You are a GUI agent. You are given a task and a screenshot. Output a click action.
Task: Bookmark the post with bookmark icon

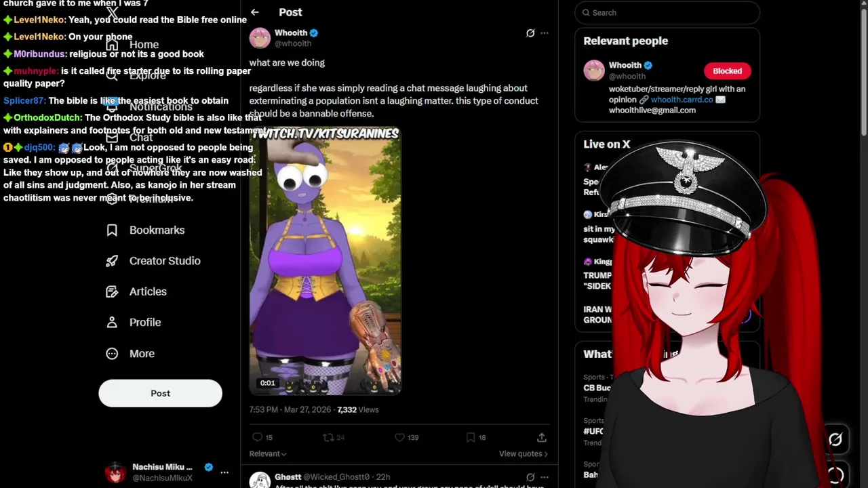point(476,438)
